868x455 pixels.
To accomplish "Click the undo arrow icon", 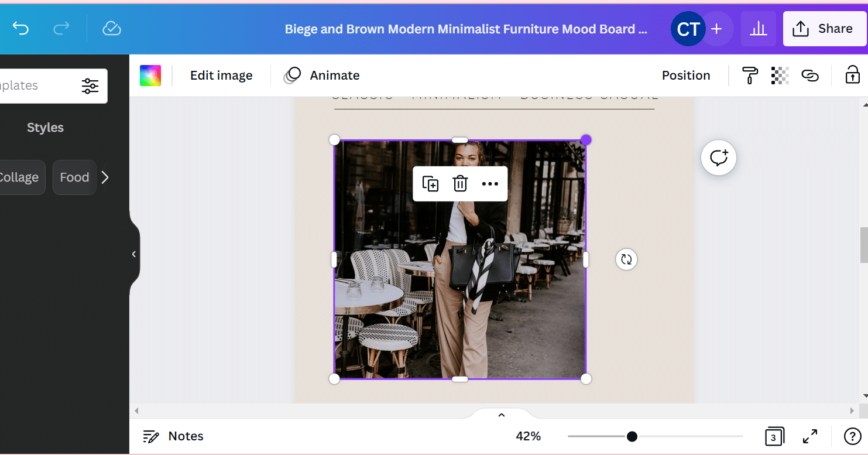I will coord(20,28).
